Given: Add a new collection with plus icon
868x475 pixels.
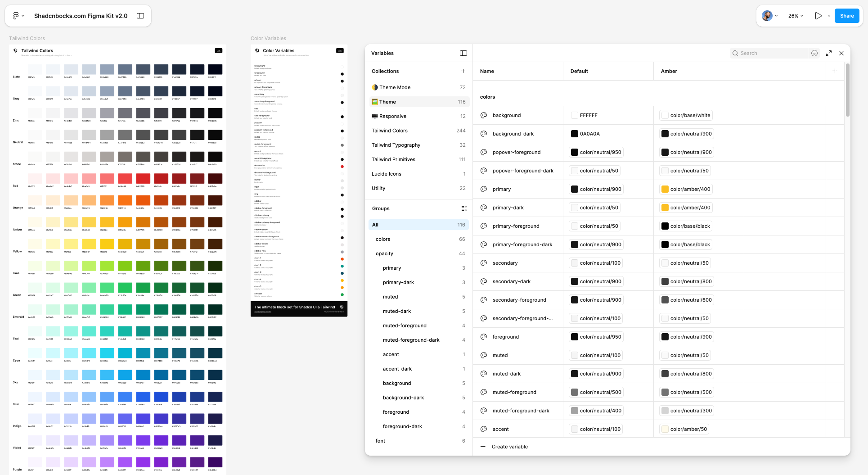Looking at the screenshot, I should [463, 71].
